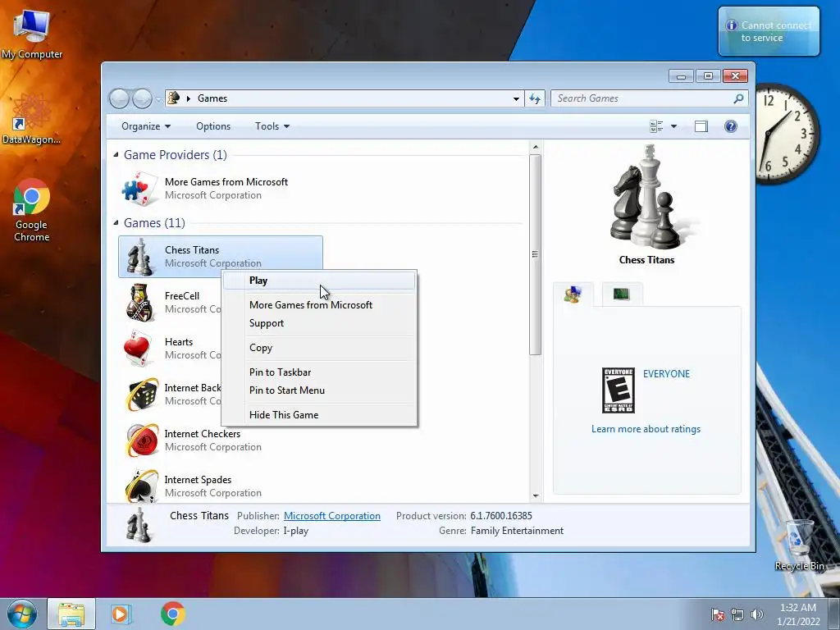Click the Internet Checkers icon
The image size is (840, 630).
tap(142, 441)
